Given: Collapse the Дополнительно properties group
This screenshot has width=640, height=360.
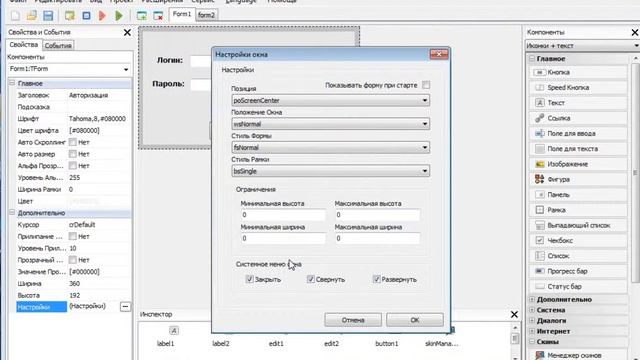Looking at the screenshot, I should [x=12, y=213].
